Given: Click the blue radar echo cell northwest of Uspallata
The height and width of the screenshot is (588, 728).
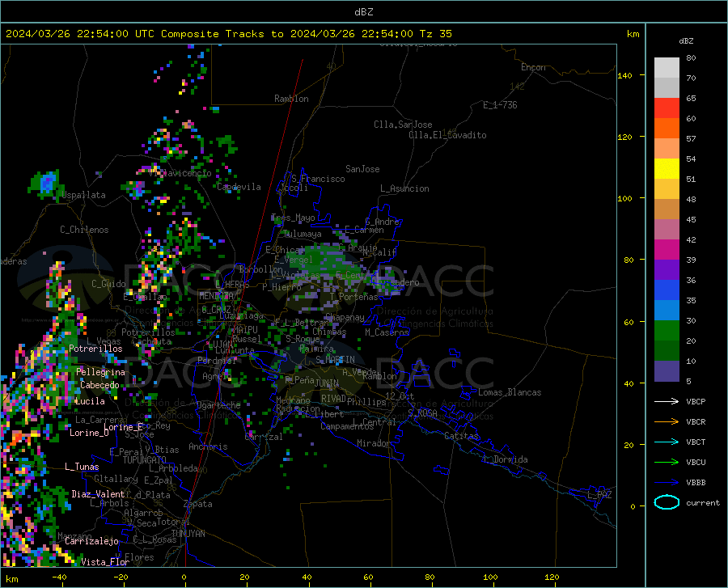Looking at the screenshot, I should 47,183.
